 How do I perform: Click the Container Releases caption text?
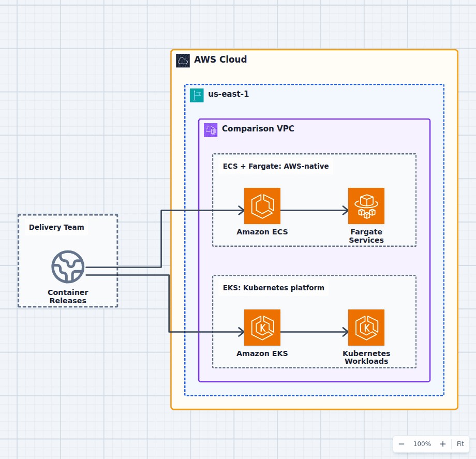(68, 297)
